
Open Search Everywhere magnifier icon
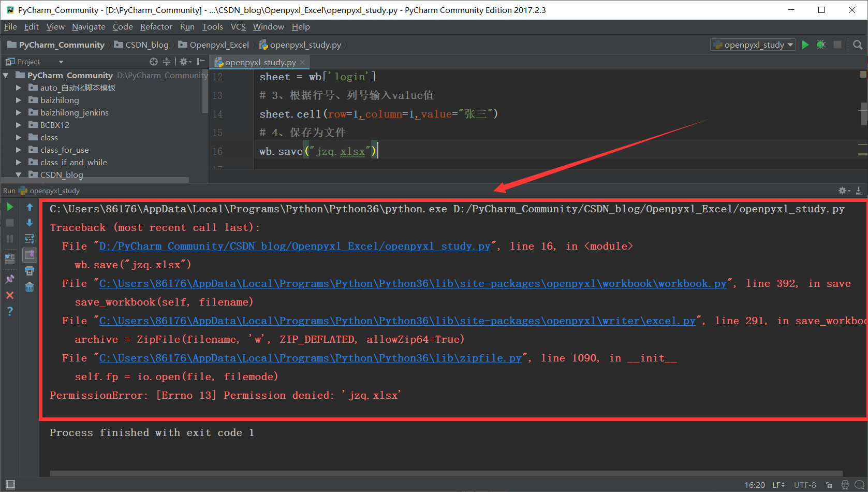coord(858,45)
